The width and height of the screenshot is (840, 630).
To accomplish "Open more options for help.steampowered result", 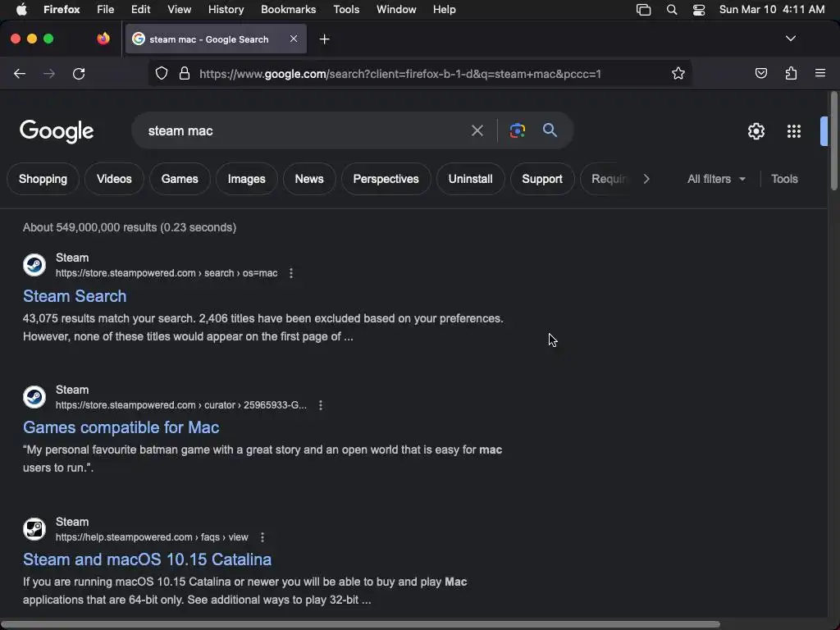I will coord(262,537).
